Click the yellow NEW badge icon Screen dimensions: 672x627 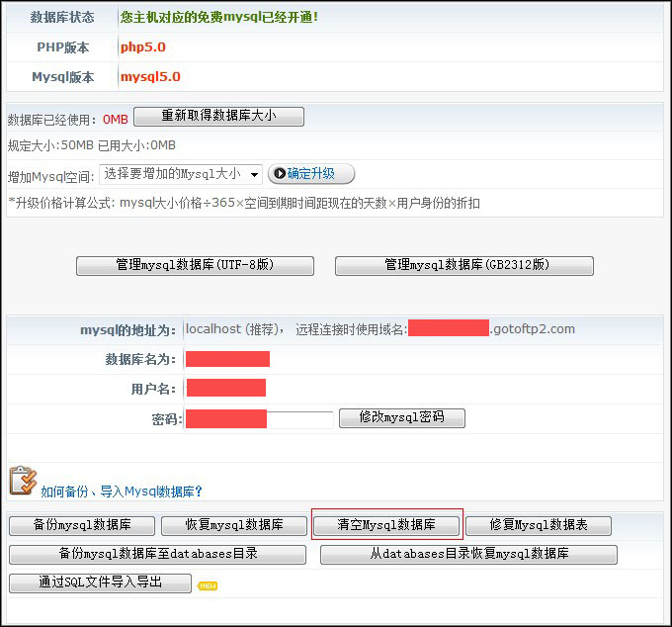point(208,585)
